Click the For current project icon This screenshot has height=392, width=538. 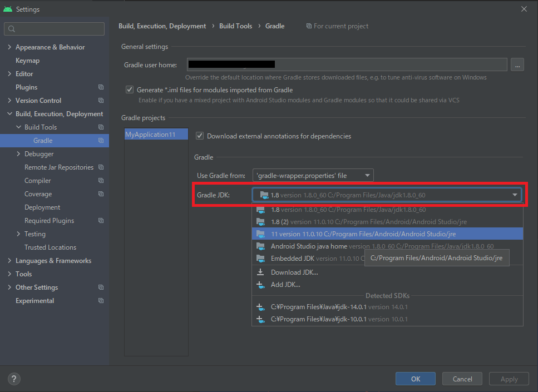click(309, 26)
